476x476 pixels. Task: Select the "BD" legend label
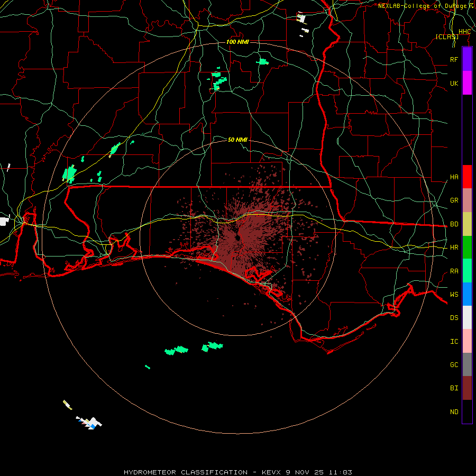pos(454,224)
